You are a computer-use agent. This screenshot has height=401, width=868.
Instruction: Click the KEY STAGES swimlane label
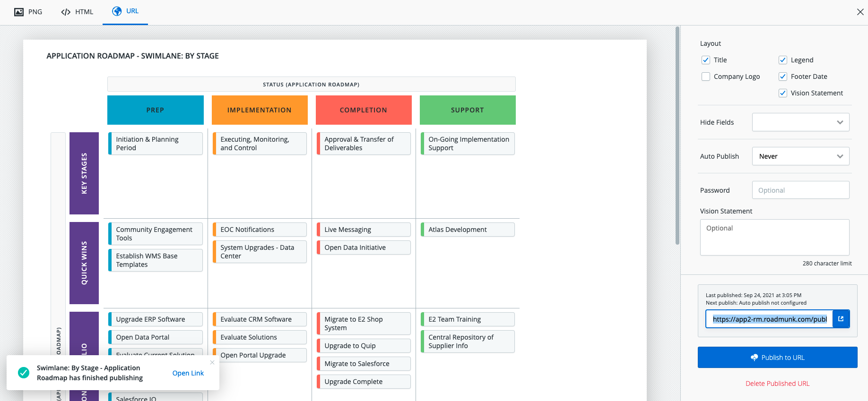coord(84,173)
